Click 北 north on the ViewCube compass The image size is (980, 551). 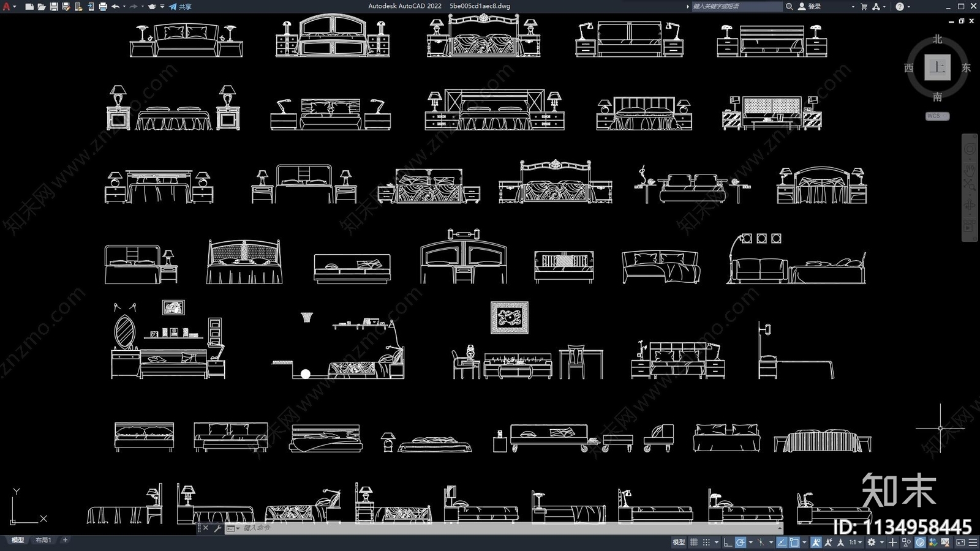[x=937, y=39]
